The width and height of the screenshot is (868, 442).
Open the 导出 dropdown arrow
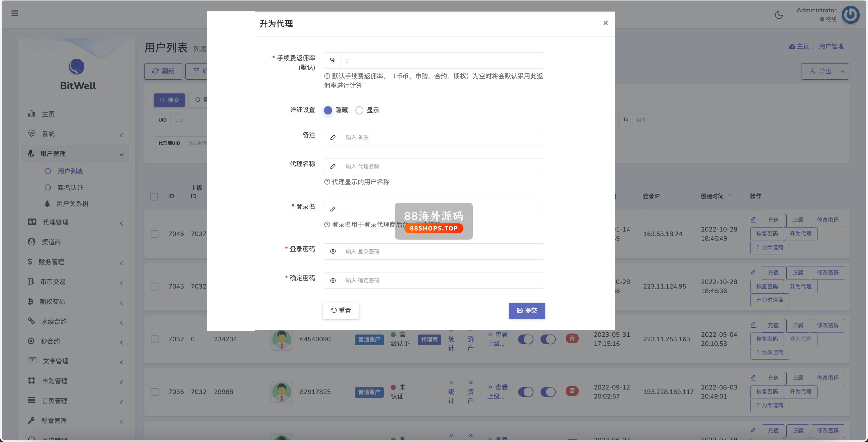click(x=842, y=71)
